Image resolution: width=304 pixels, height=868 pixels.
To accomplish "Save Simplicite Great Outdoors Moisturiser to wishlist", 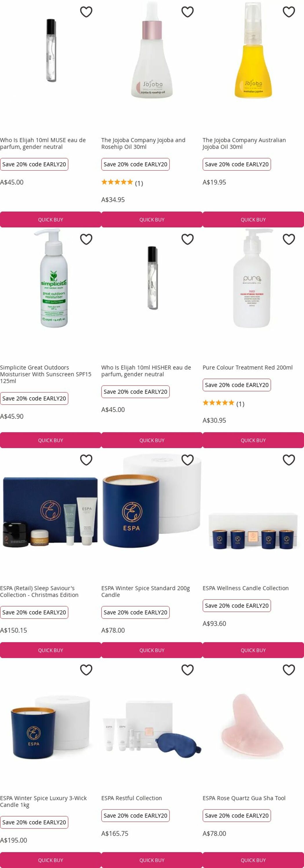I will [x=86, y=239].
